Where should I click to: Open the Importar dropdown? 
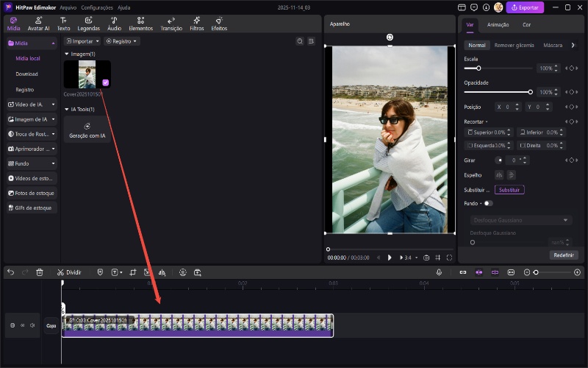click(82, 41)
